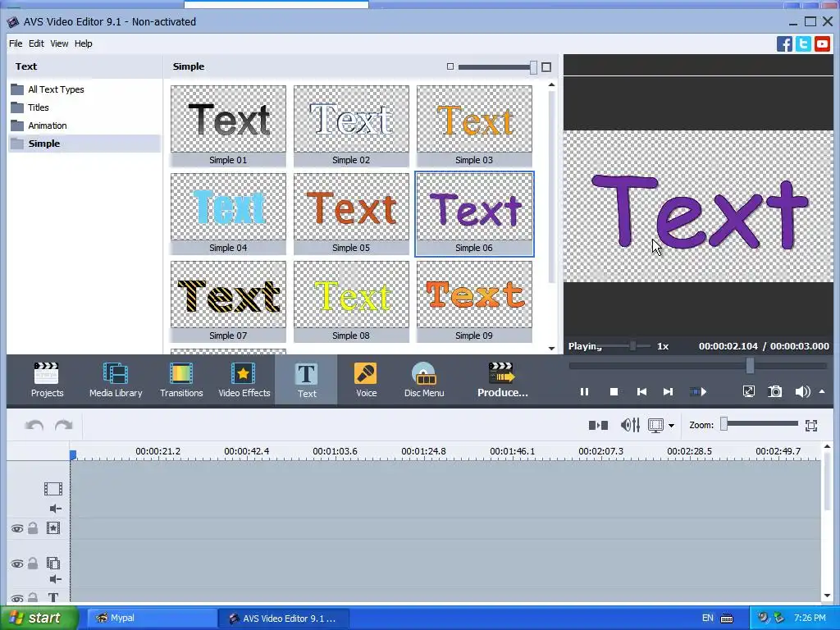
Task: Fit timeline zoom to window
Action: [811, 426]
